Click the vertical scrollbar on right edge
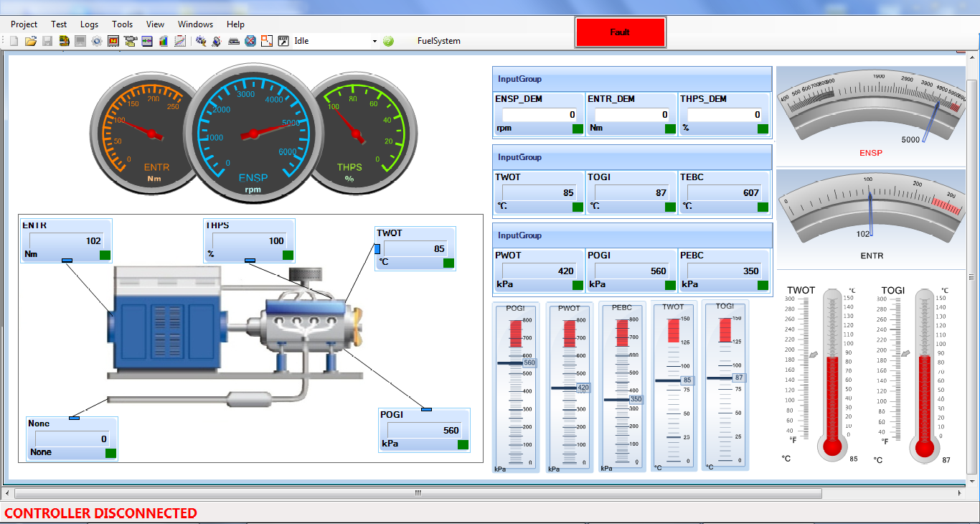 point(973,266)
